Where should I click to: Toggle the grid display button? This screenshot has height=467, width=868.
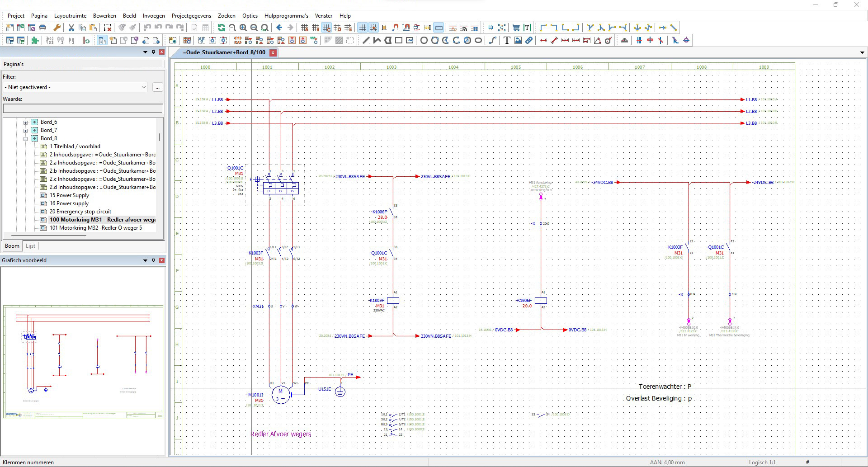pos(363,28)
